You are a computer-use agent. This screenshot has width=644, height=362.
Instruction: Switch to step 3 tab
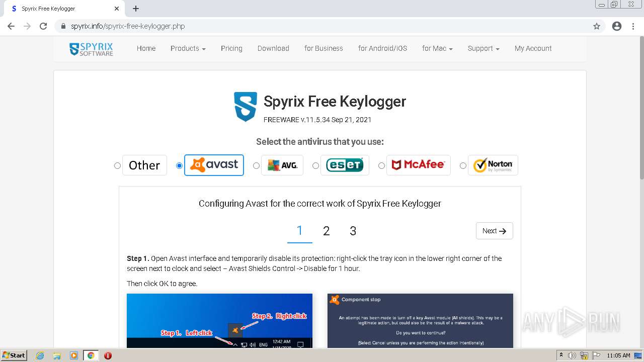(353, 231)
